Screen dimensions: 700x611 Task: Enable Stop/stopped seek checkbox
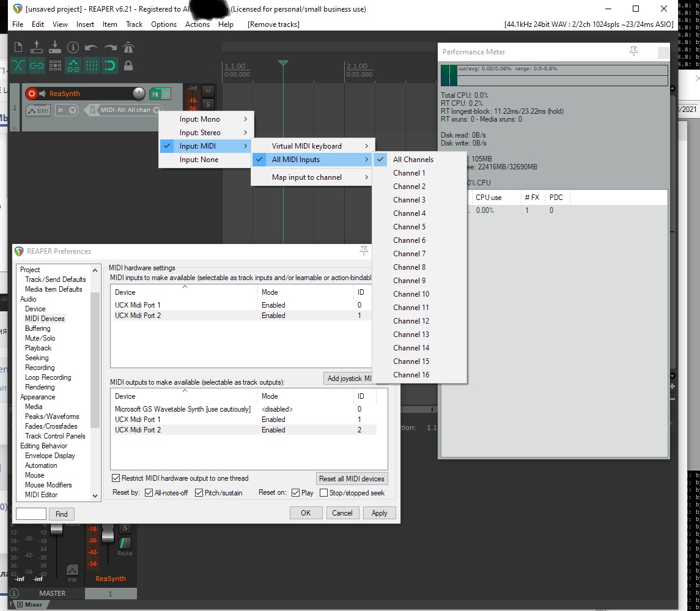[323, 492]
